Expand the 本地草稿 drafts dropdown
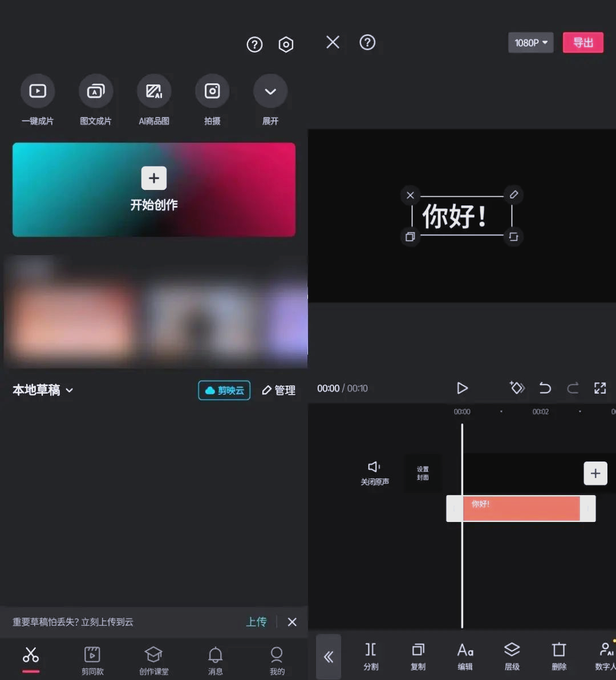 click(42, 390)
